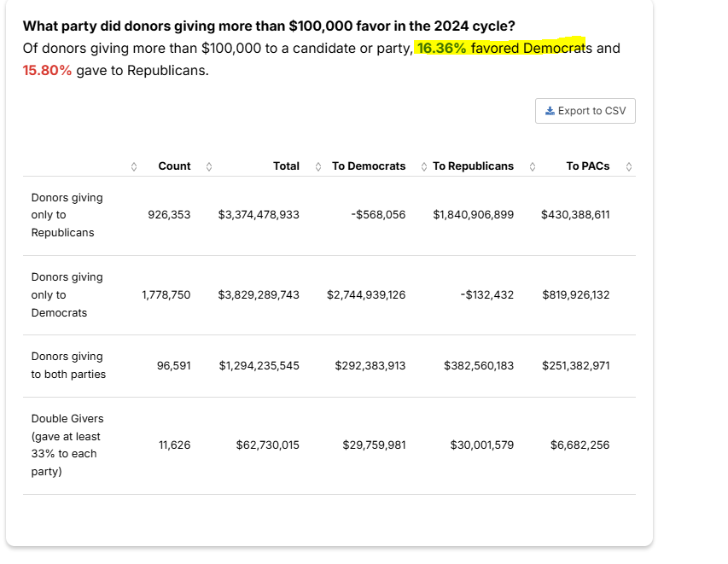Select the Donors giving only to Democrats row label
The width and height of the screenshot is (728, 564).
tap(67, 294)
